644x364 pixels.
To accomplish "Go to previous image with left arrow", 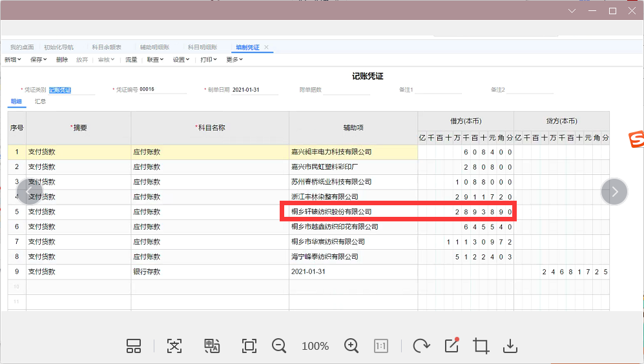I will pyautogui.click(x=29, y=191).
